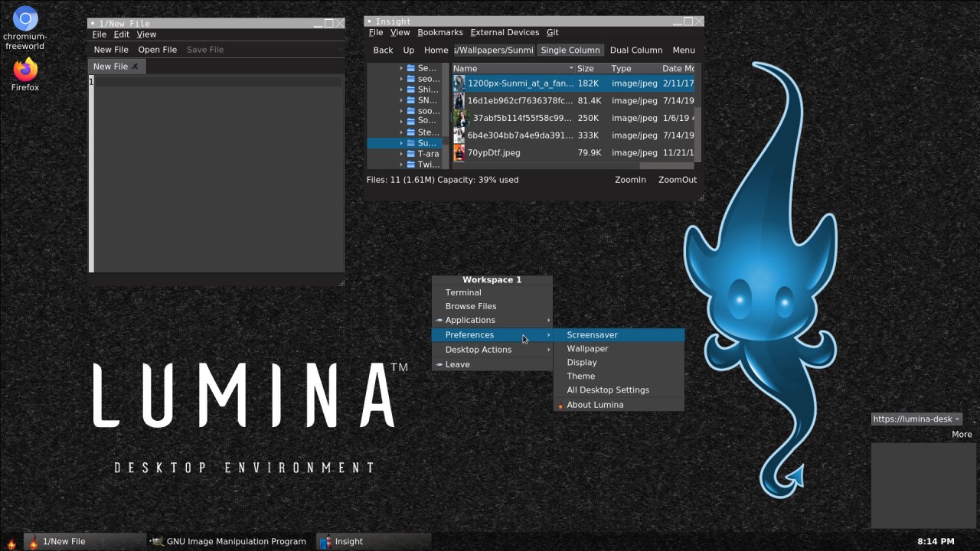Click the soo... folder icon in the tree
Viewport: 980px width, 551px height.
(411, 111)
